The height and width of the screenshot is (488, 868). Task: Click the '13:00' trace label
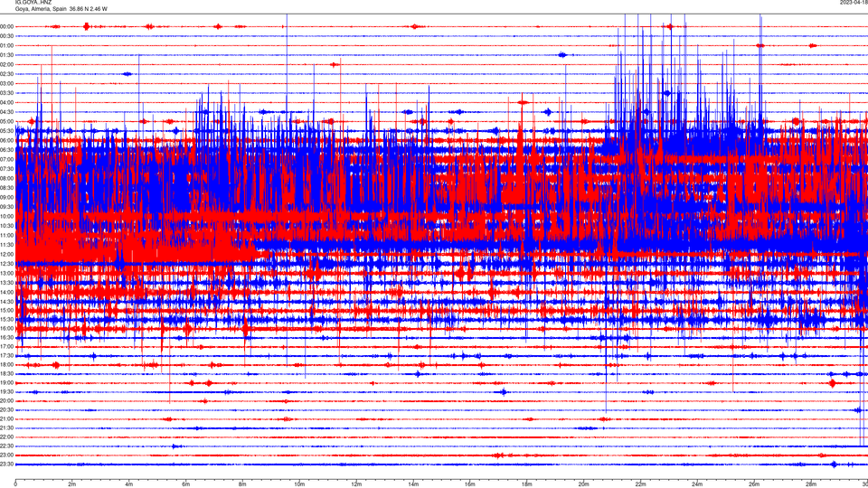(6, 273)
